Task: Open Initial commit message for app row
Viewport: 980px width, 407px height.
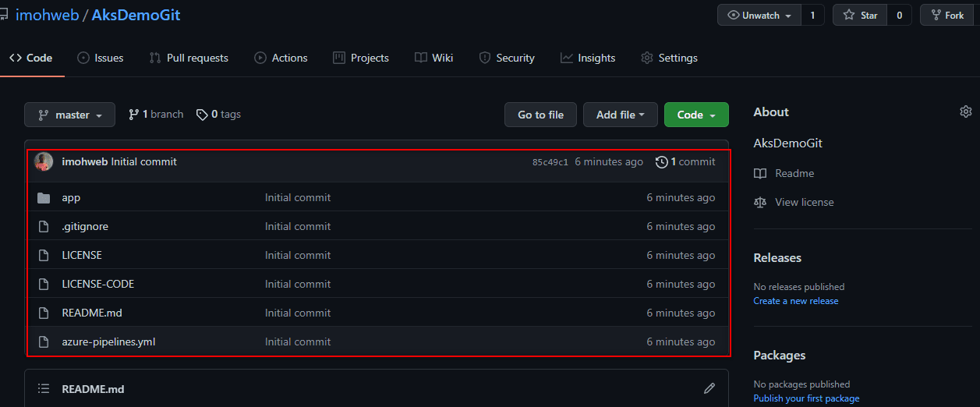Action: click(298, 197)
